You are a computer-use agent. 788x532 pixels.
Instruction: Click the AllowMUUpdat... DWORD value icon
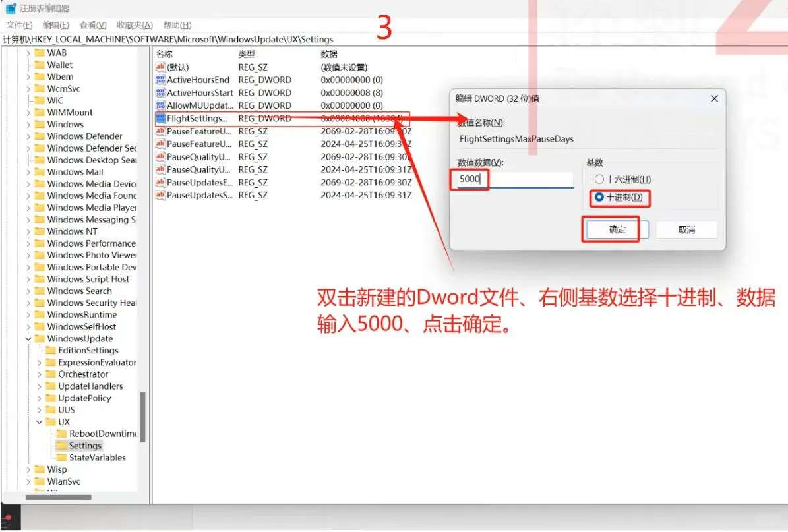tap(160, 105)
